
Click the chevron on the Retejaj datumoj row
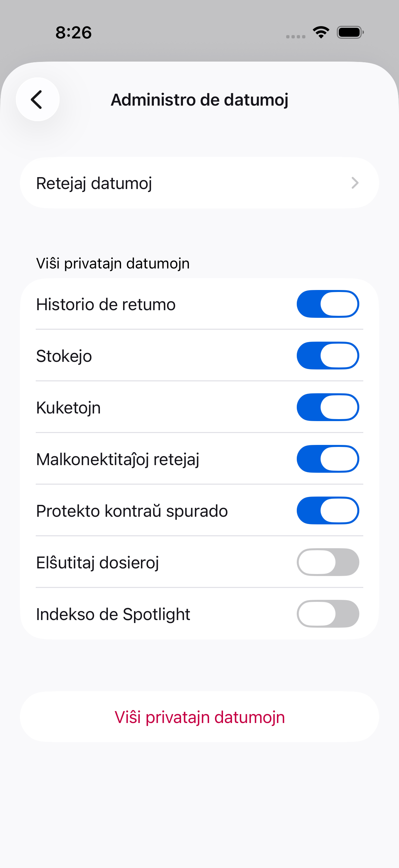coord(355,183)
